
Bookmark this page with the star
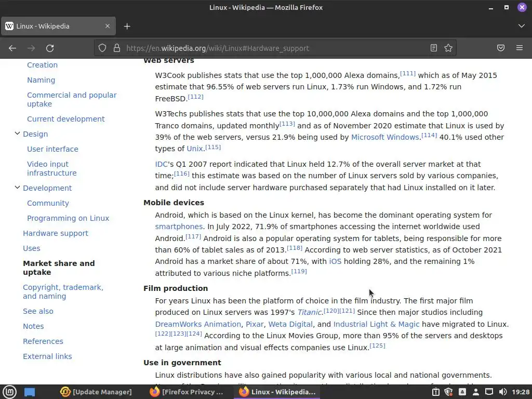pyautogui.click(x=448, y=48)
